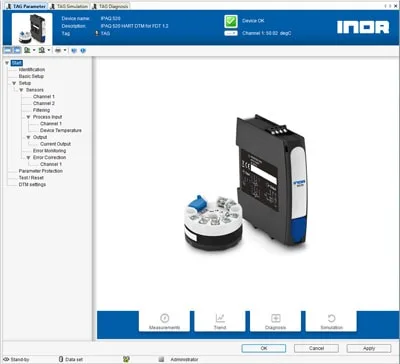Click the Administrator user icon

click(x=161, y=359)
